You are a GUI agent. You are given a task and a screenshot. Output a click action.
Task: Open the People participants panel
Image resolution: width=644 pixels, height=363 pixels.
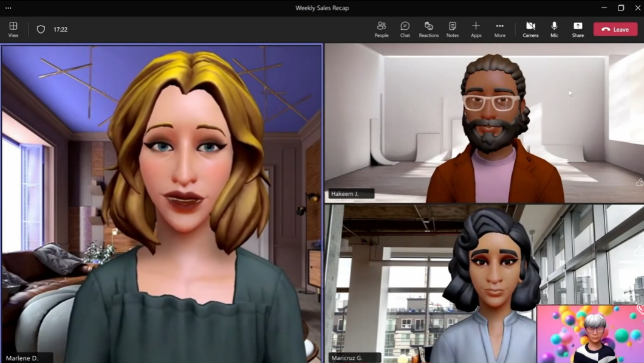pos(381,29)
